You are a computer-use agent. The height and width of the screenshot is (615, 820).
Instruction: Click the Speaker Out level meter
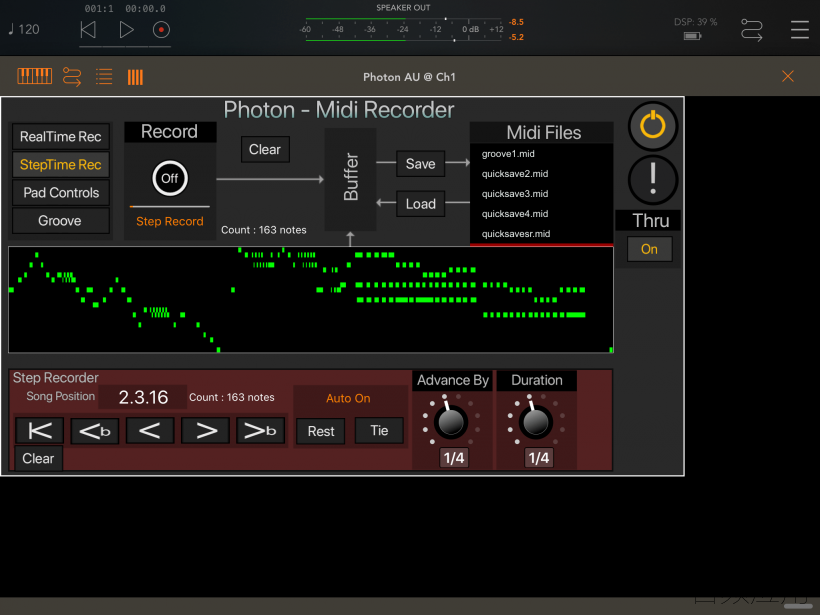click(403, 29)
